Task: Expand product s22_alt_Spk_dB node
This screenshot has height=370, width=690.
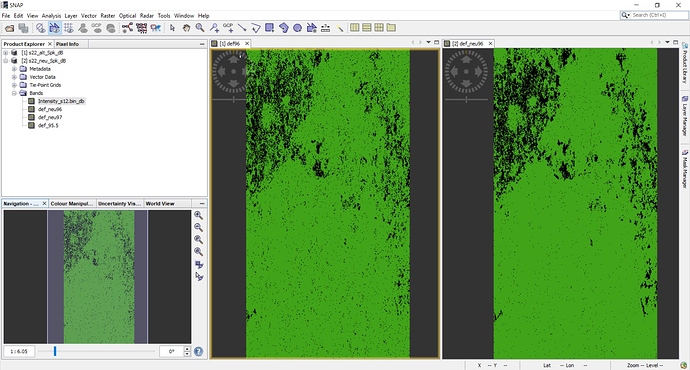Action: click(x=6, y=53)
